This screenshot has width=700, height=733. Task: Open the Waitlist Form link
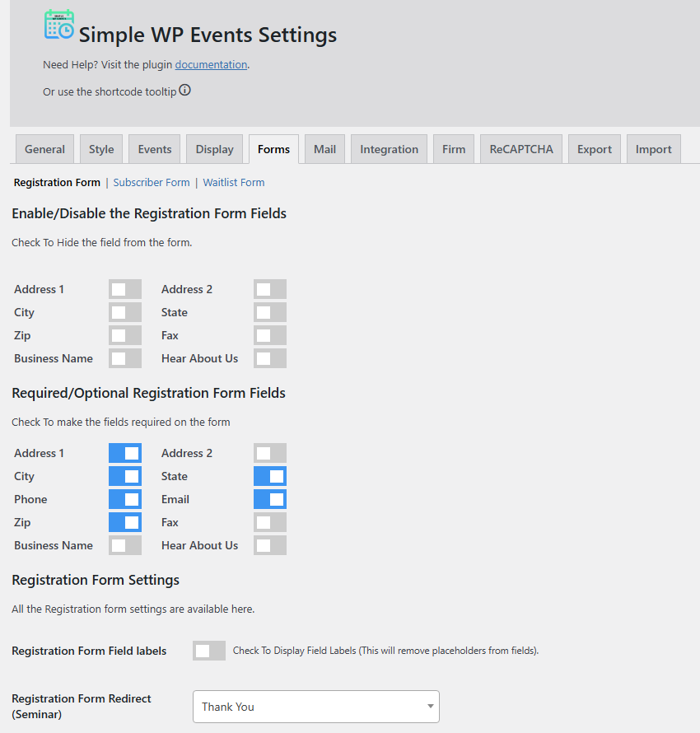click(234, 182)
